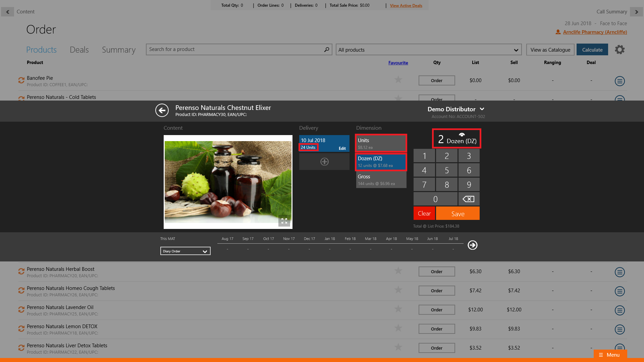This screenshot has width=644, height=362.
Task: Open the settings gear icon
Action: point(620,50)
